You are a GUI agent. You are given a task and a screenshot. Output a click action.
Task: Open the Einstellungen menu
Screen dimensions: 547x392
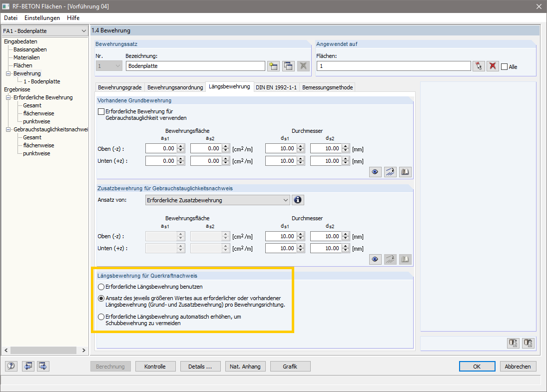point(42,18)
